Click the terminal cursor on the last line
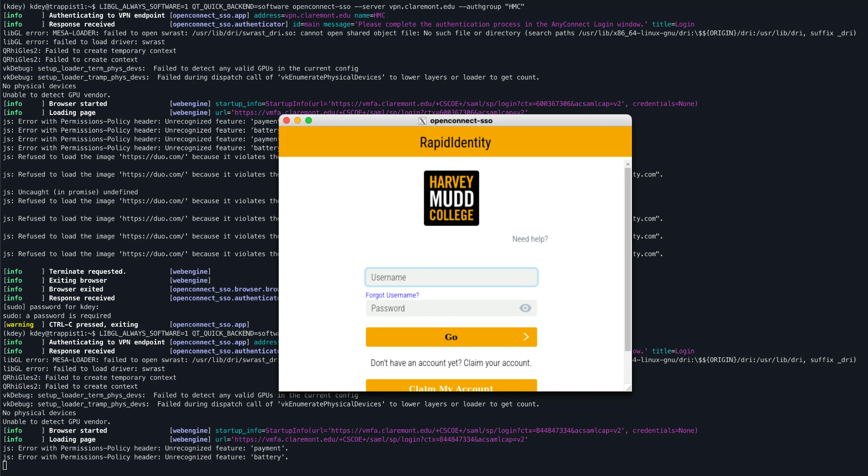This screenshot has height=476, width=868. point(5,466)
